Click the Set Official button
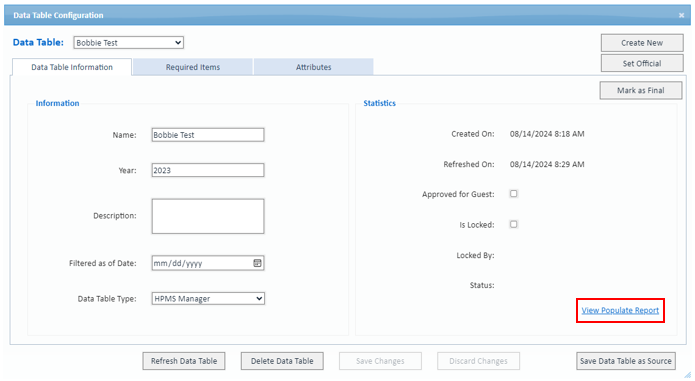Image resolution: width=695 pixels, height=381 pixels. click(642, 63)
